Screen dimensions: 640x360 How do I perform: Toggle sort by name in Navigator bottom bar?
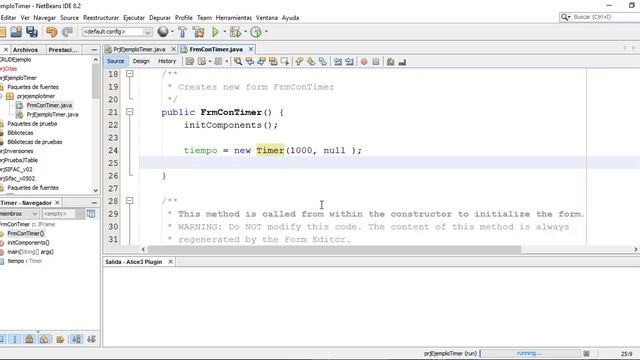tap(77, 339)
